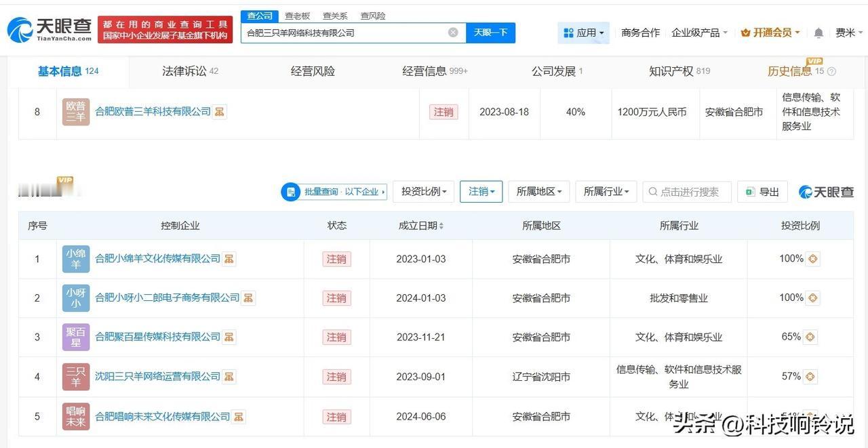Open 合肥小呀小二郎电子商务有限公司 company link
This screenshot has width=868, height=448.
(167, 298)
